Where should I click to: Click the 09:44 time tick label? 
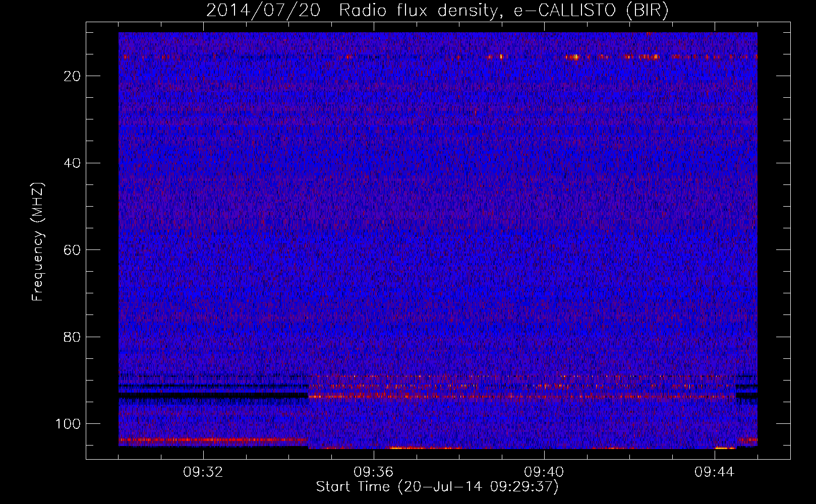pos(715,472)
